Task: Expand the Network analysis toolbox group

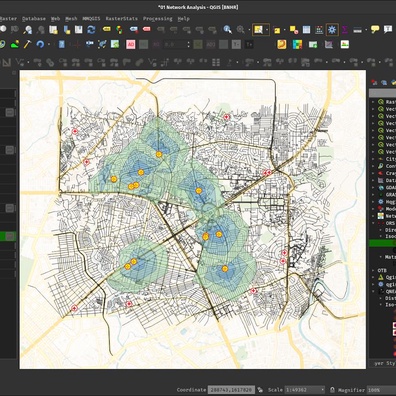Action: pyautogui.click(x=373, y=216)
